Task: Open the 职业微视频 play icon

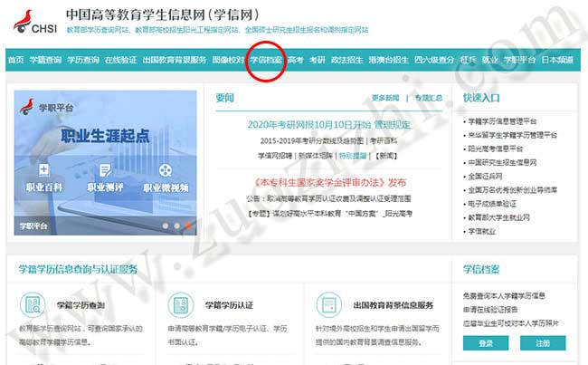Action: tap(165, 170)
